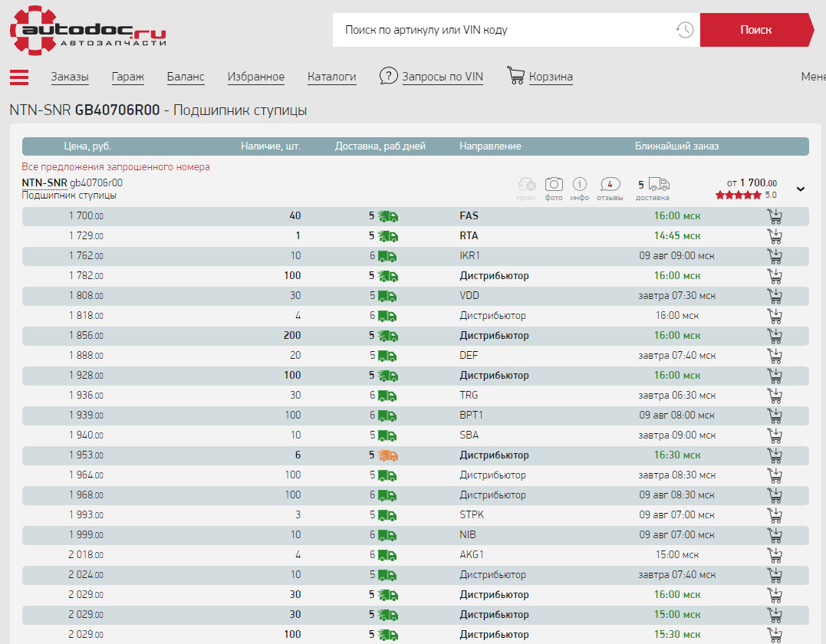Click the five-star rating
The image size is (826, 644).
(739, 195)
